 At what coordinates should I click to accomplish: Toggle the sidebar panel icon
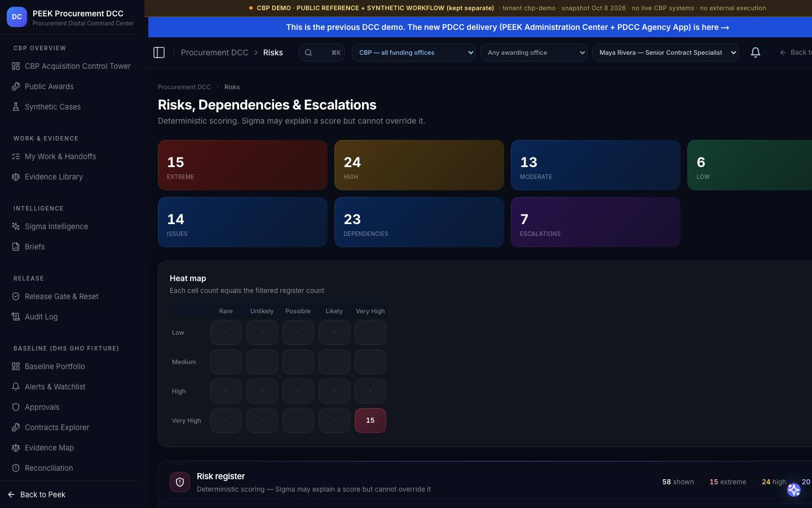(159, 52)
